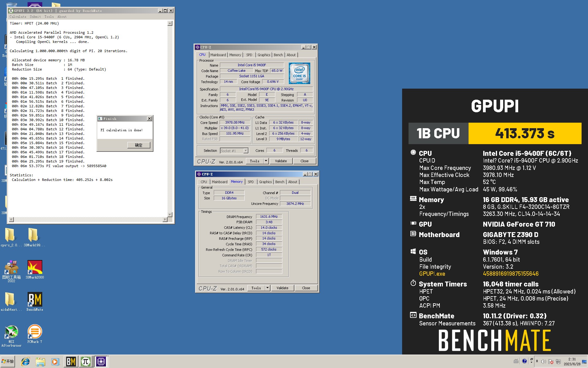This screenshot has height=368, width=588.
Task: Click the Core Speed 3978.08 MHz field
Action: click(x=235, y=122)
